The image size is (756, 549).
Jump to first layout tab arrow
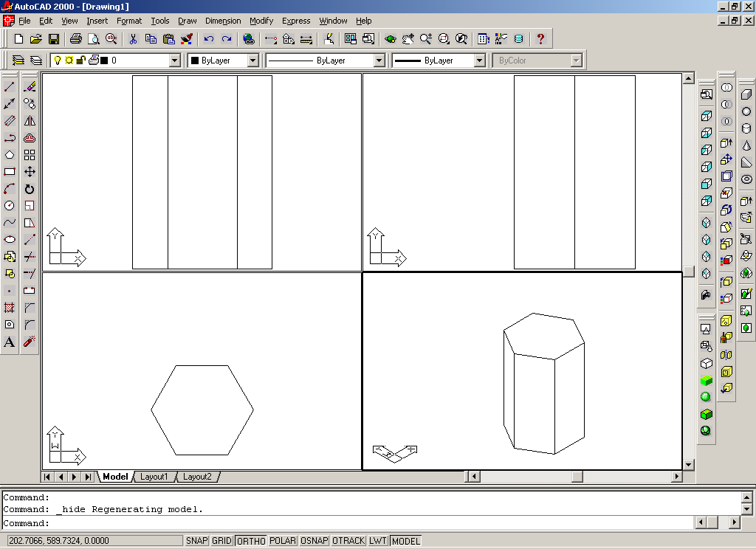[x=47, y=477]
